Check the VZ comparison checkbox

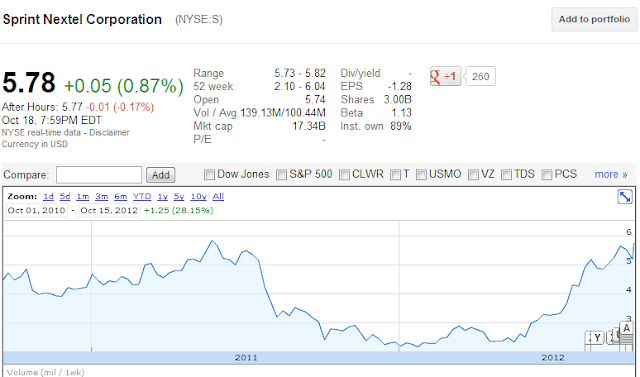pyautogui.click(x=473, y=175)
